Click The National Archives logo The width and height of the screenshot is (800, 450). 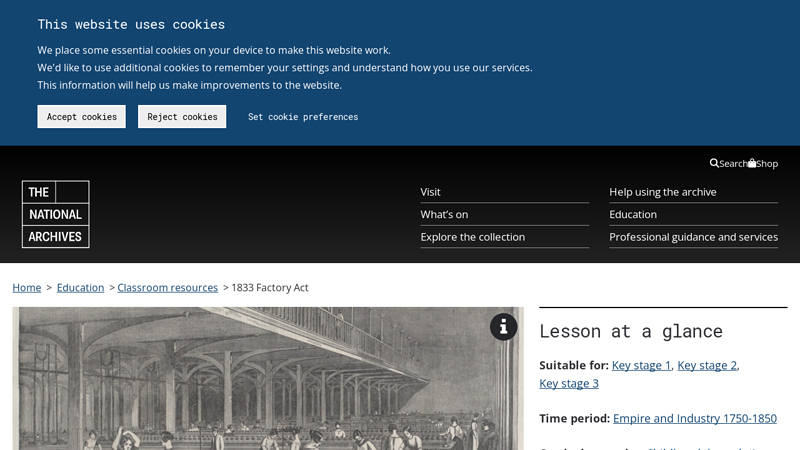pos(55,214)
